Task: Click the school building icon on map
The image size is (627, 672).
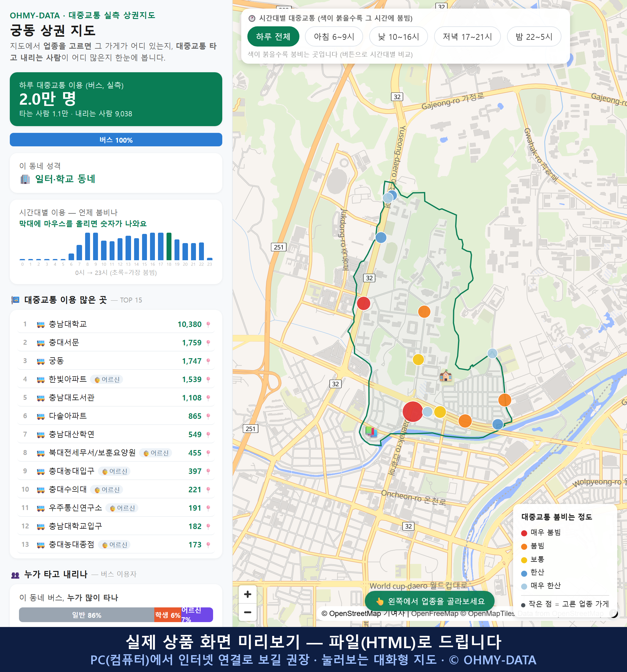Action: click(x=445, y=376)
